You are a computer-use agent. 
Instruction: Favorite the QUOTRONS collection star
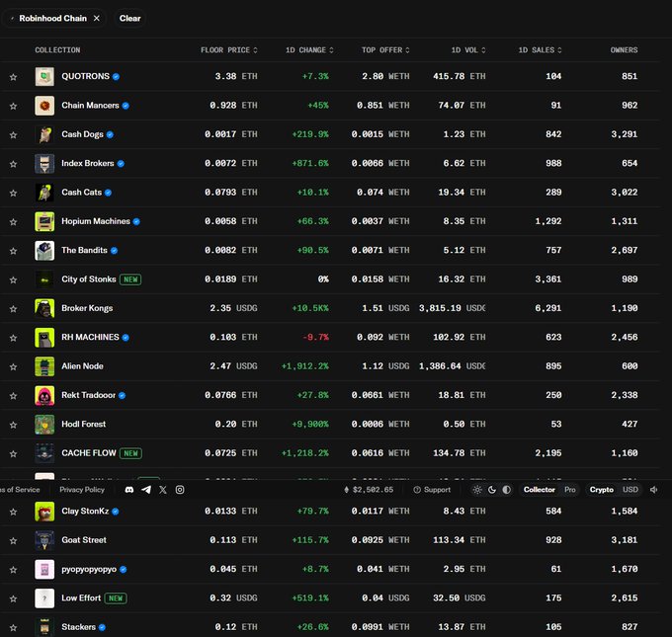coord(13,77)
